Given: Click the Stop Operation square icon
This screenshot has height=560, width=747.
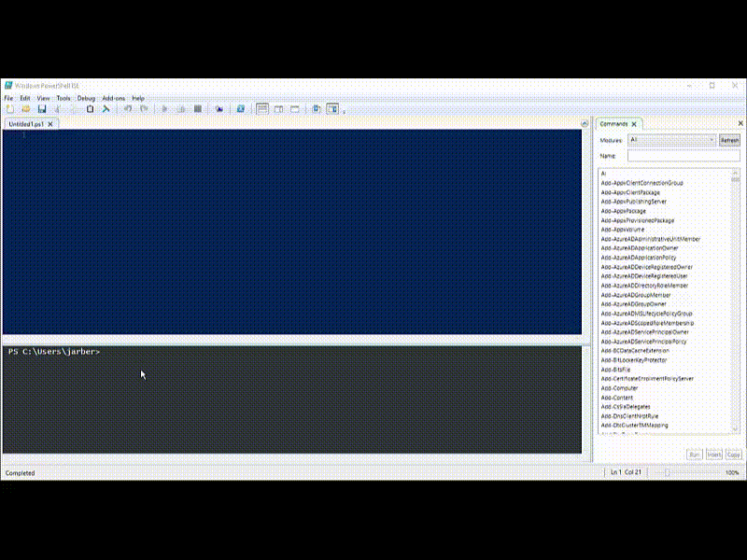Looking at the screenshot, I should coord(198,109).
